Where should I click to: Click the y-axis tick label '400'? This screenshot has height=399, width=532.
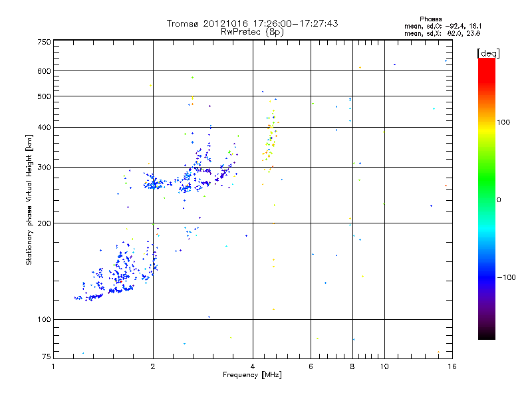point(44,127)
